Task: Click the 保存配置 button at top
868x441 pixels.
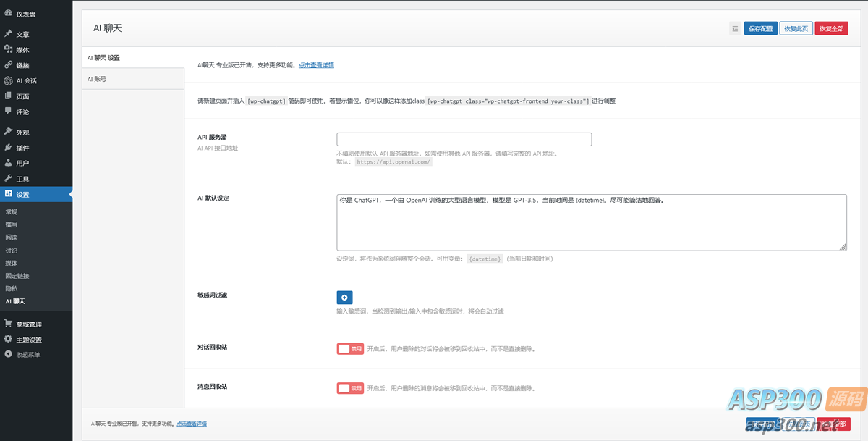Action: point(760,29)
